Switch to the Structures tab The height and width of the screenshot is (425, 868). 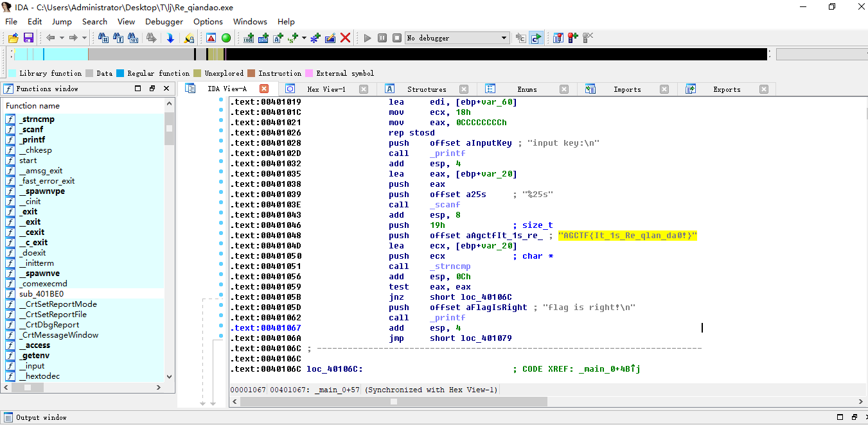point(426,89)
